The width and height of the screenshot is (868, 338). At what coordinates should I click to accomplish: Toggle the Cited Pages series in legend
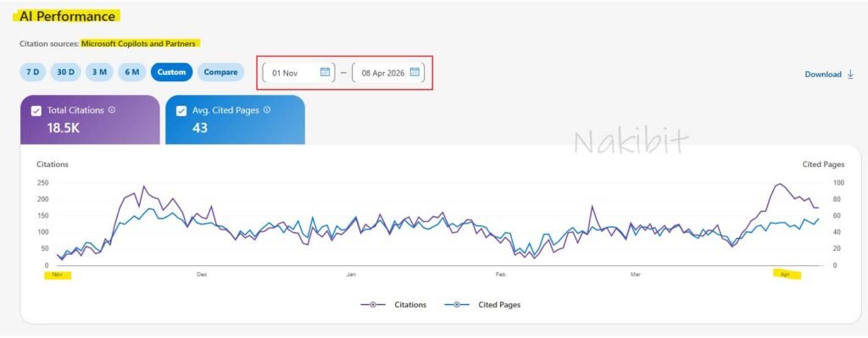(482, 305)
